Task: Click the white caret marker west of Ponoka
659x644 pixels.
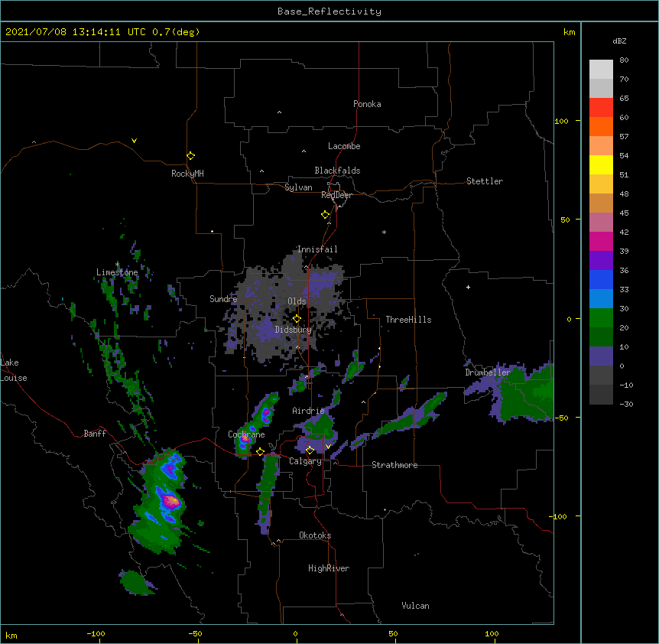Action: click(x=279, y=112)
